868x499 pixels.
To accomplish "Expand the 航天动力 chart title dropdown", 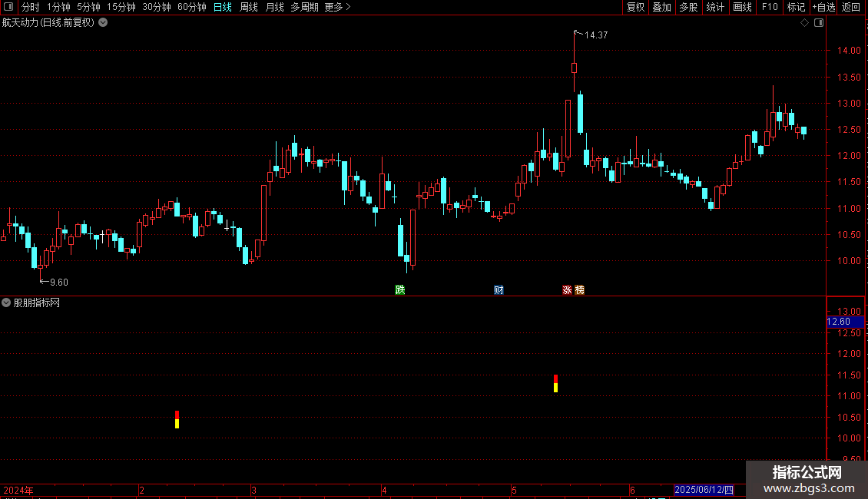I will (x=103, y=23).
